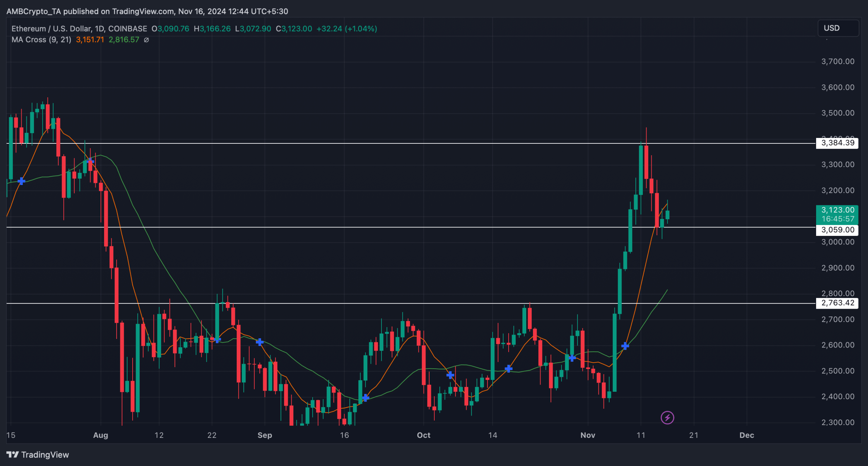Viewport: 868px width, 466px height.
Task: Click the 2,300.00 price axis label
Action: pos(838,422)
